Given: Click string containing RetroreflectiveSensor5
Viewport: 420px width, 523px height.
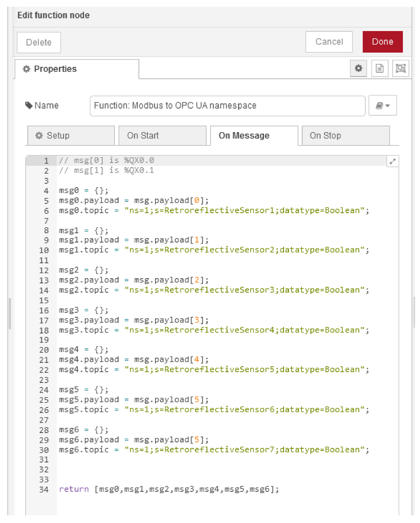Looking at the screenshot, I should coord(244,369).
